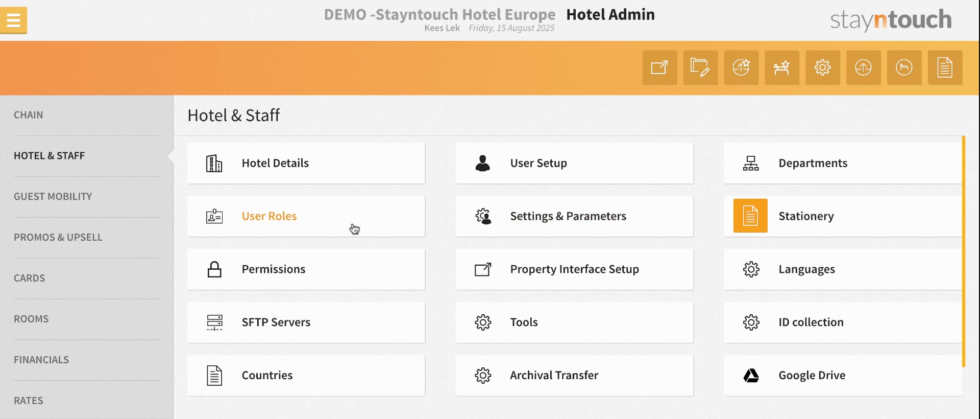The width and height of the screenshot is (980, 419).
Task: Select CARDS in the sidebar
Action: [x=29, y=278]
